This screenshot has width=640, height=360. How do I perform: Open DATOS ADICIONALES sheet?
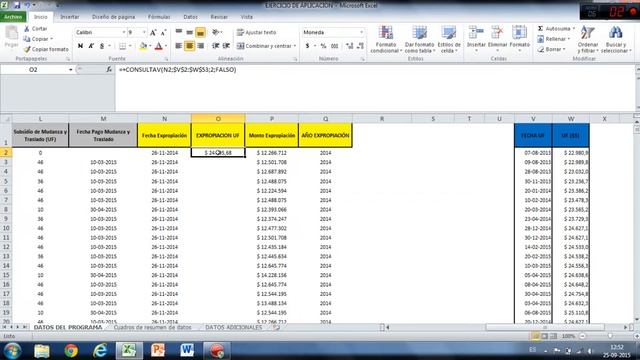233,327
